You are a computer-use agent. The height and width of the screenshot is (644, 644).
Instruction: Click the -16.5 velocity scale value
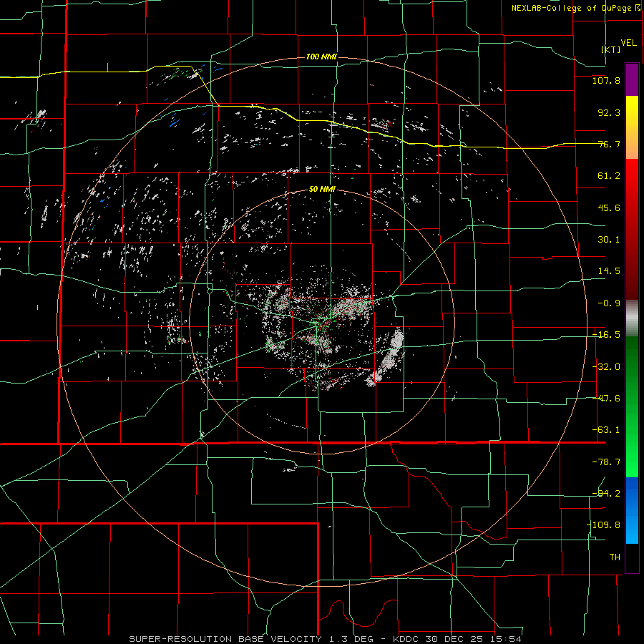click(606, 335)
